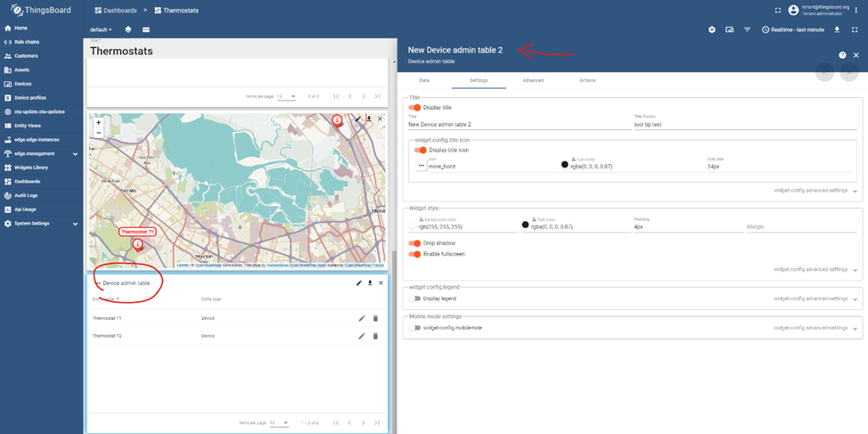Go to next page in Device admin table
The image size is (868, 434).
click(x=364, y=423)
